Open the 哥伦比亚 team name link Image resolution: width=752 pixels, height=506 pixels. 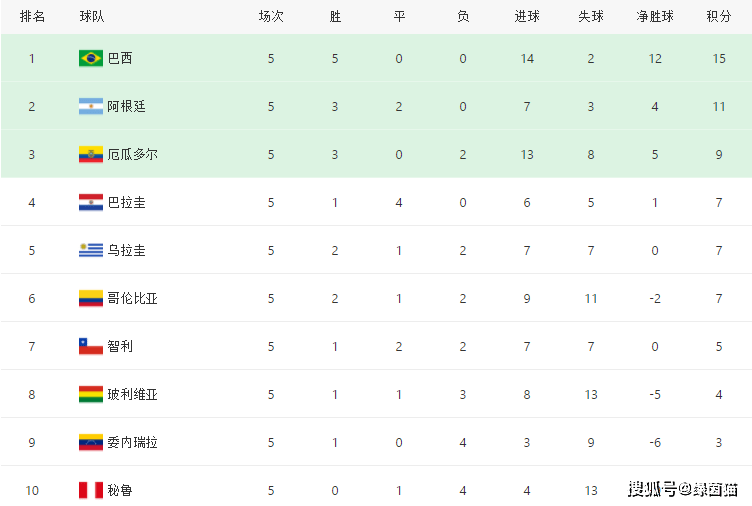click(132, 298)
